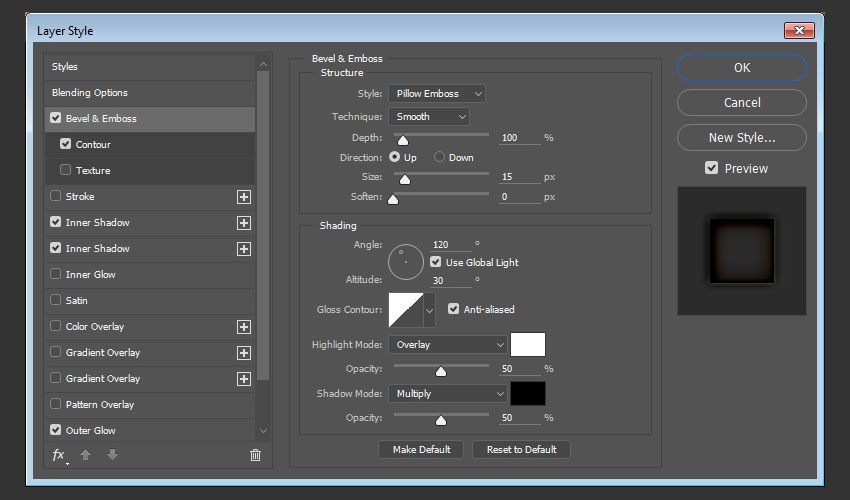Image resolution: width=850 pixels, height=500 pixels.
Task: Open the Style dropdown showing Pillow Emboss
Action: tap(436, 94)
